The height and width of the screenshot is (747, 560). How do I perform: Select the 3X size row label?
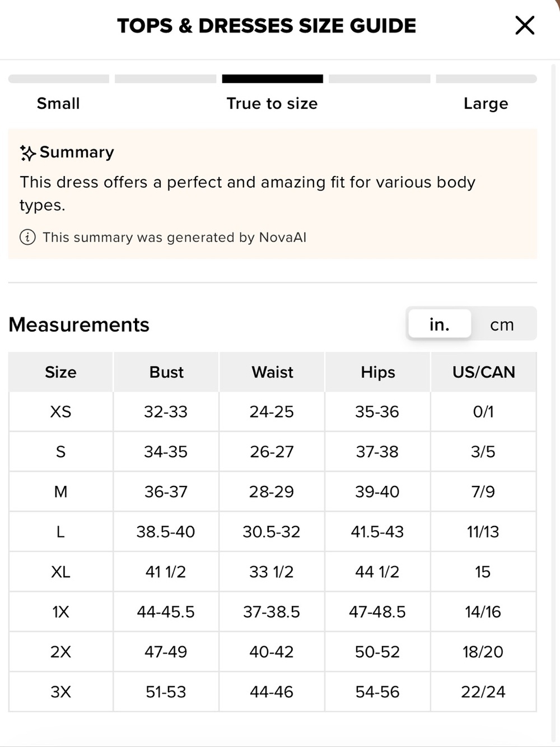click(x=60, y=692)
